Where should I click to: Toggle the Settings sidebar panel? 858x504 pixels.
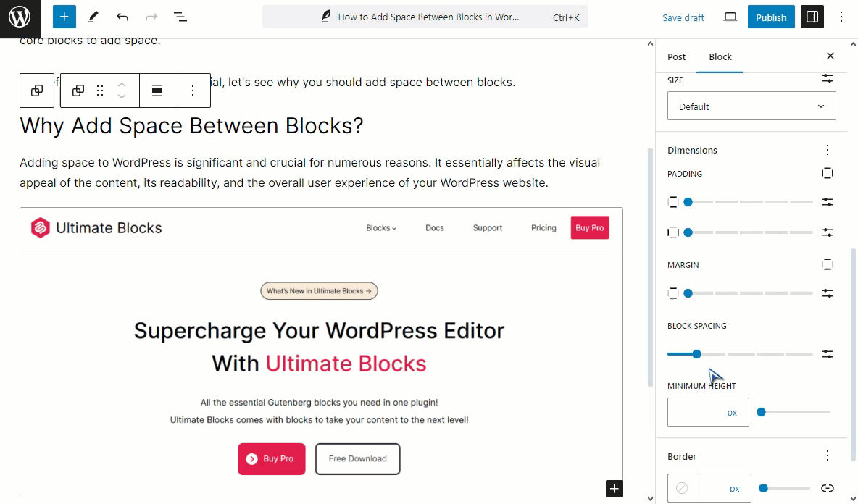coord(812,17)
